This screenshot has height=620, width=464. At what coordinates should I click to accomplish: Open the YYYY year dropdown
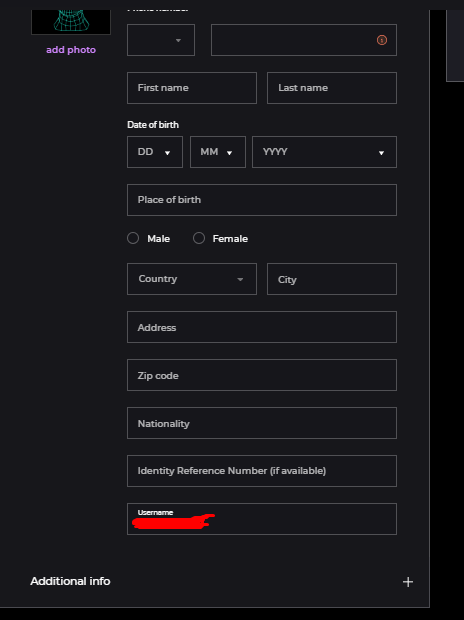click(324, 152)
